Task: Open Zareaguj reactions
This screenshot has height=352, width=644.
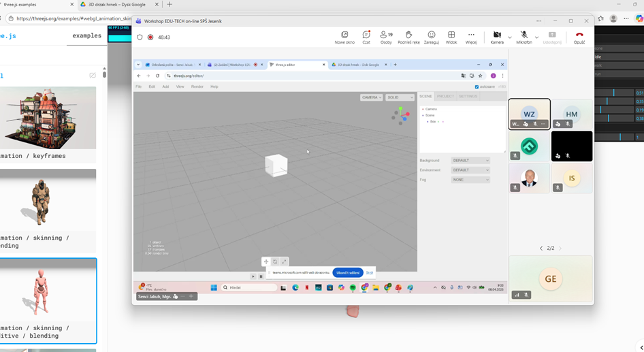Action: pyautogui.click(x=431, y=37)
